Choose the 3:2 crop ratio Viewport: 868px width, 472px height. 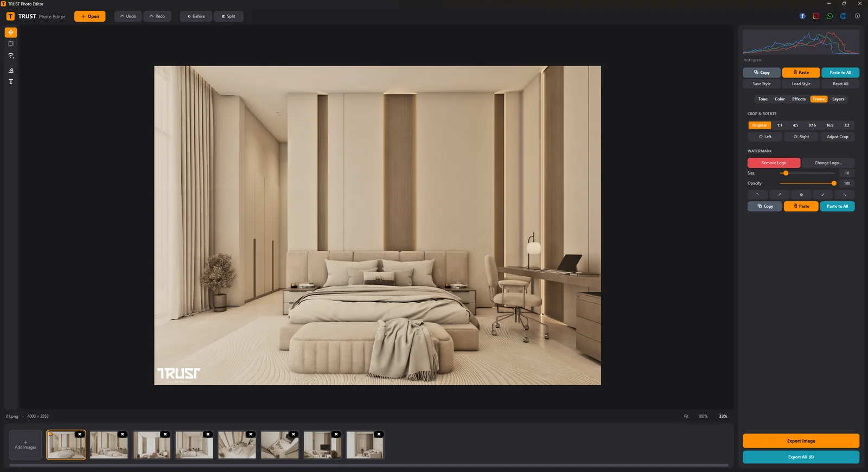coord(846,125)
